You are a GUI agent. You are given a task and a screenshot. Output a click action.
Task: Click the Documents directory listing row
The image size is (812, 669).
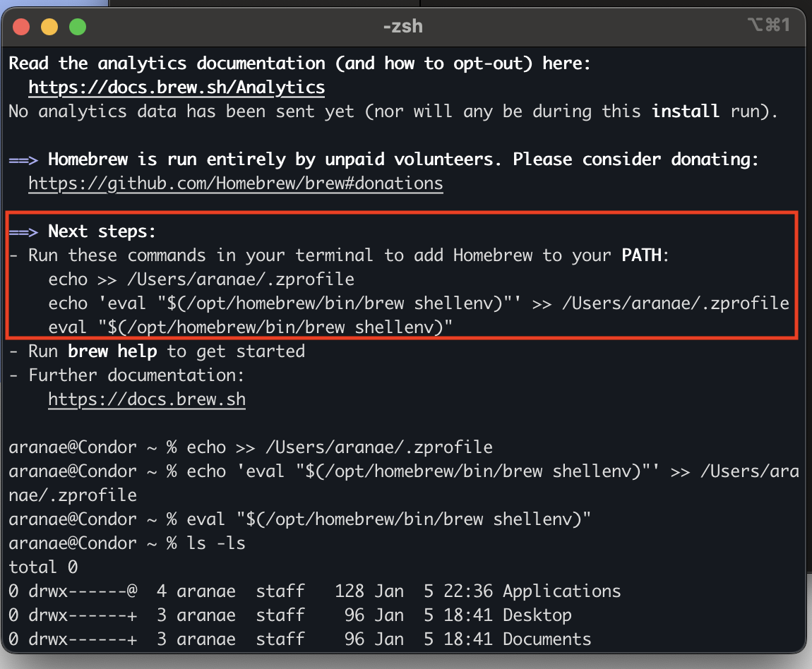300,639
